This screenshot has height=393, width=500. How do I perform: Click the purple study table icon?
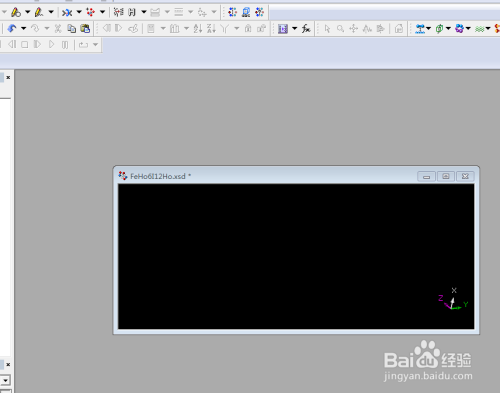click(283, 29)
